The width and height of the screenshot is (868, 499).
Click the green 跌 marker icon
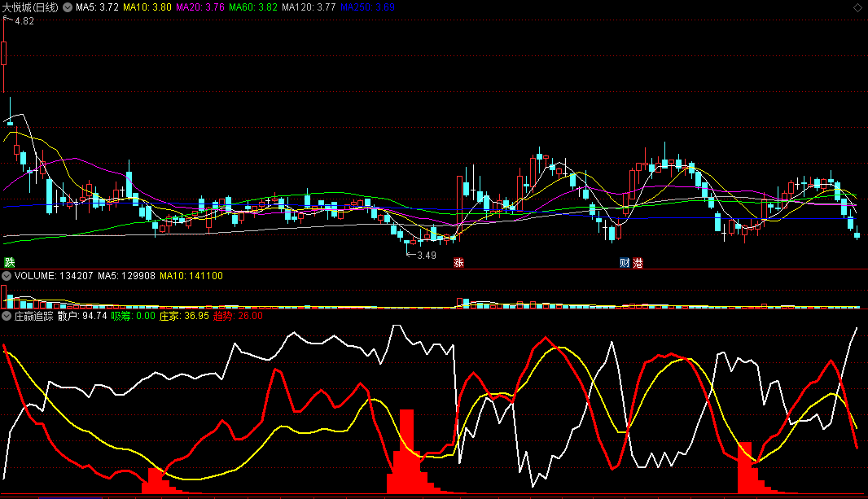(x=10, y=263)
